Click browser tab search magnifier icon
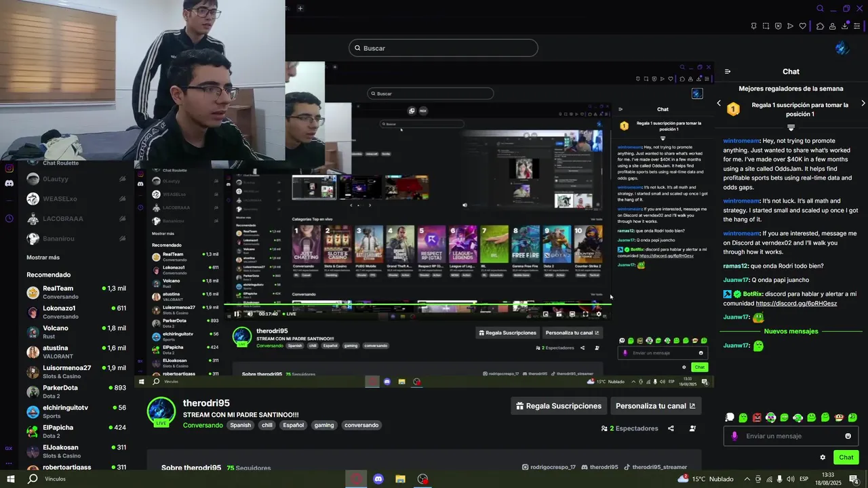The image size is (868, 488). (x=820, y=9)
